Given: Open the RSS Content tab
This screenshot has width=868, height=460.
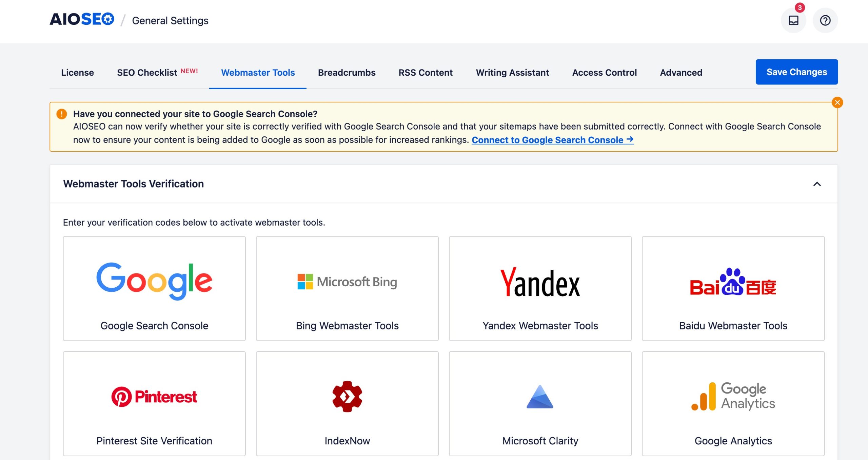Looking at the screenshot, I should click(426, 73).
